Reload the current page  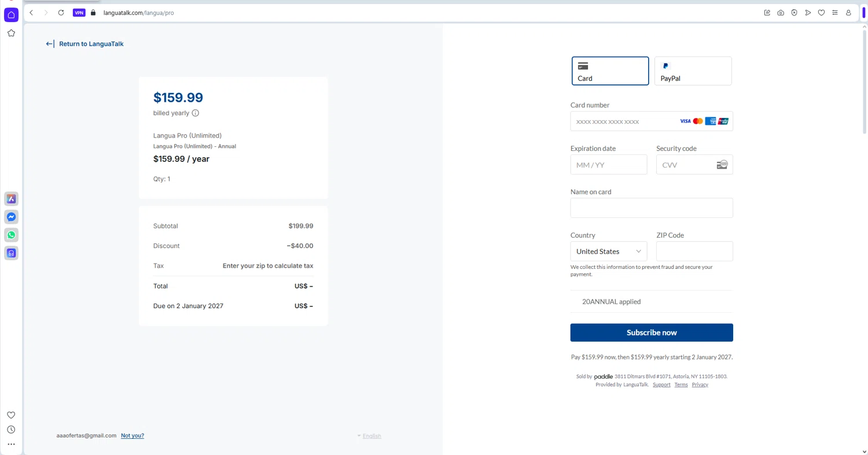(x=61, y=13)
